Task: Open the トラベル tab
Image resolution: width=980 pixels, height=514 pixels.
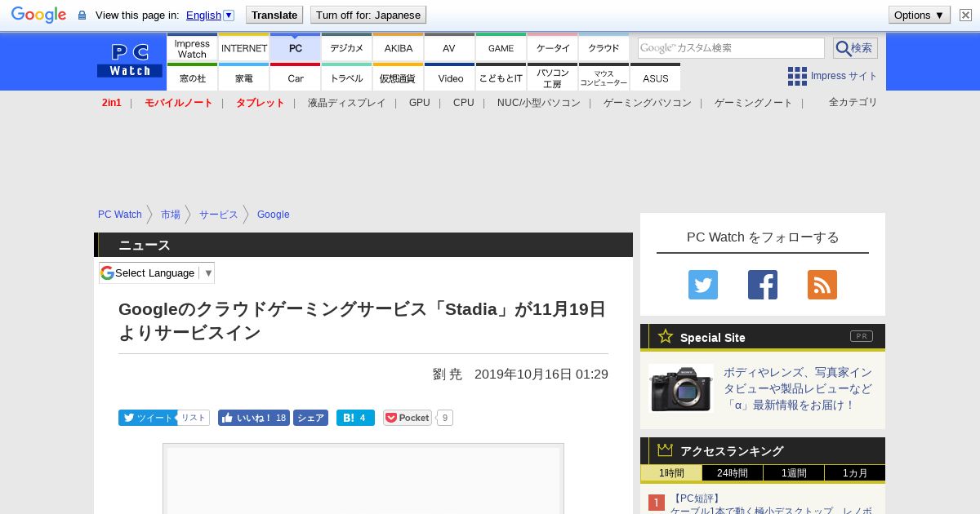Action: coord(347,78)
